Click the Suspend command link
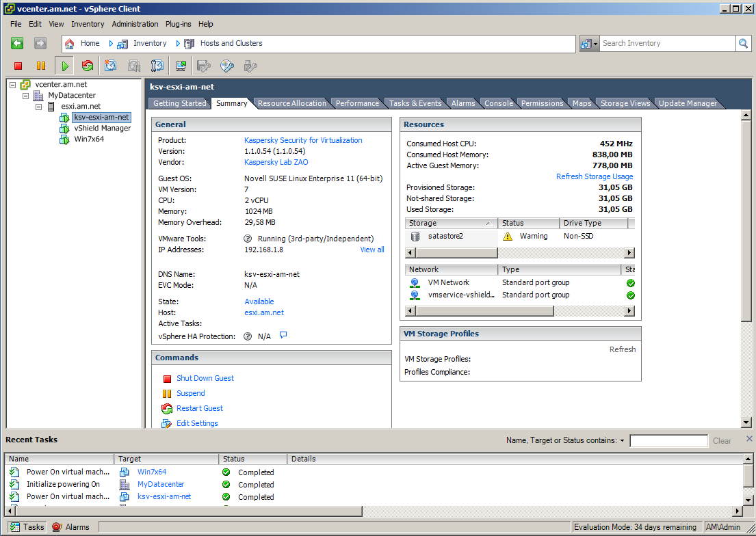Image resolution: width=756 pixels, height=536 pixels. (190, 394)
